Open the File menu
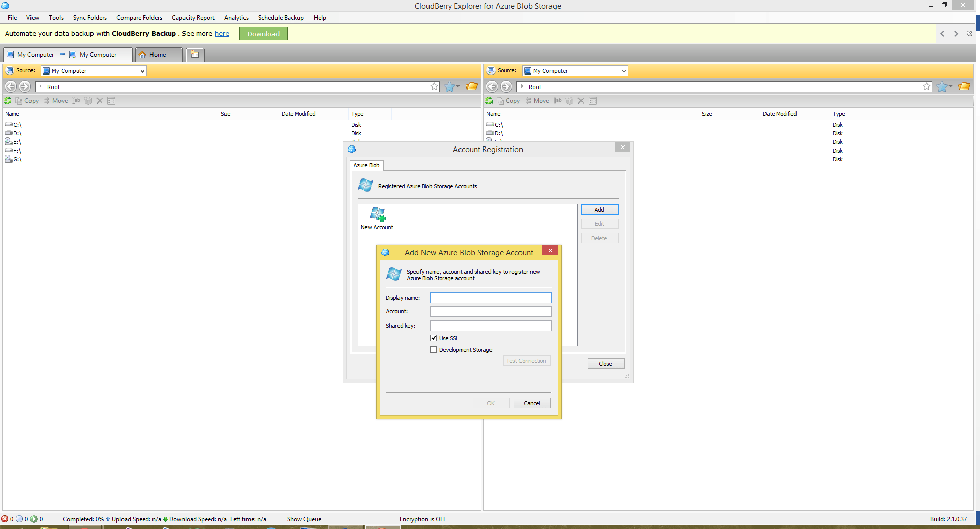 coord(12,18)
